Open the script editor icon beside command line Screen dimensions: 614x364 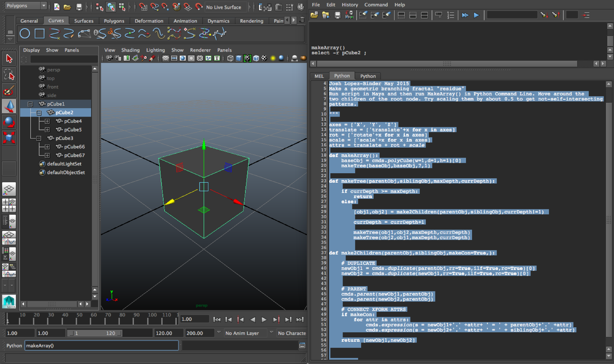pyautogui.click(x=302, y=345)
